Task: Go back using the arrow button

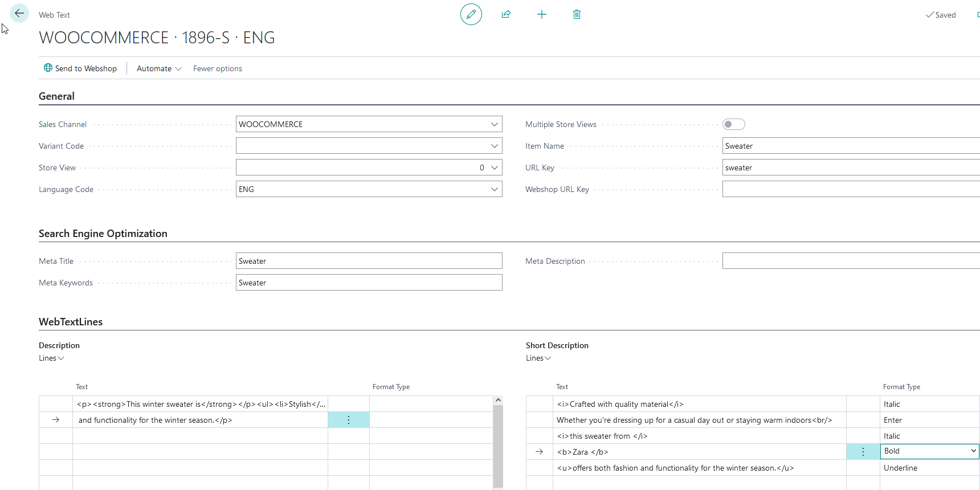Action: 19,13
